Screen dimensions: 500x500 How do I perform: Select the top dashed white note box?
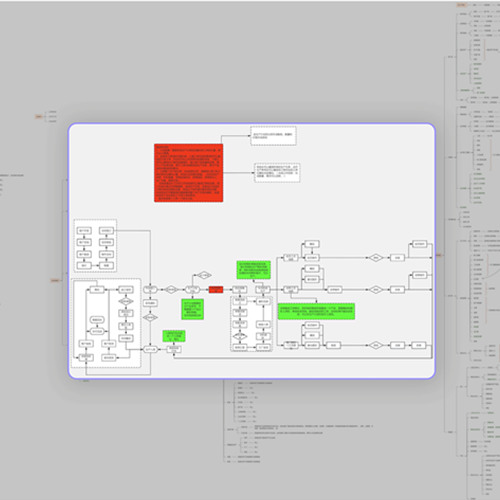pos(273,136)
